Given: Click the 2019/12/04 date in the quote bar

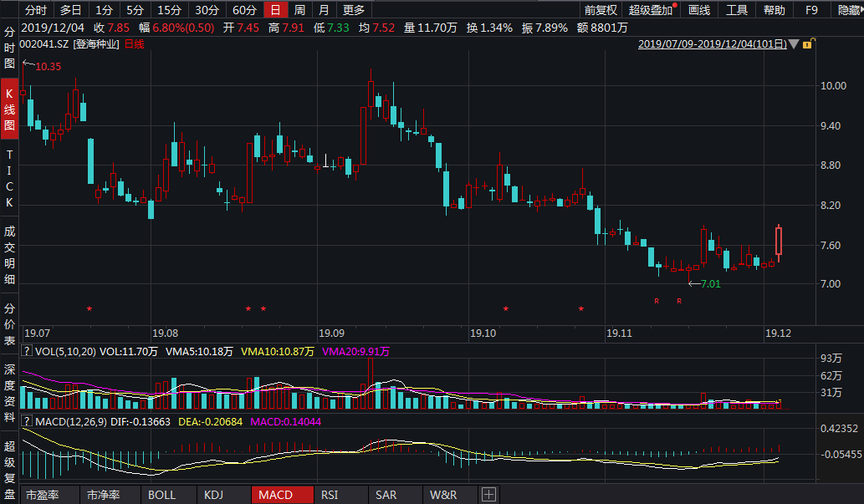Looking at the screenshot, I should point(53,28).
